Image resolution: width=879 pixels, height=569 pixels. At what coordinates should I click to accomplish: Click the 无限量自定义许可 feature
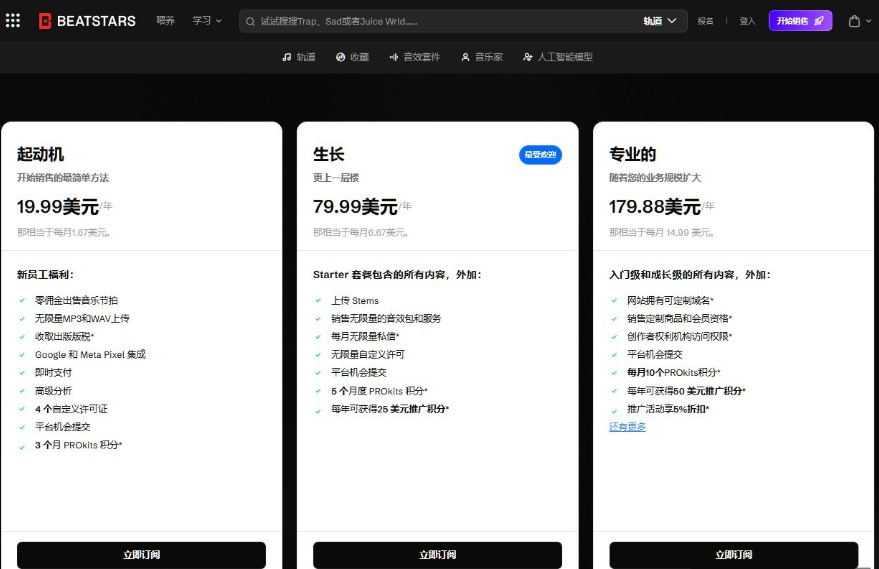click(368, 355)
